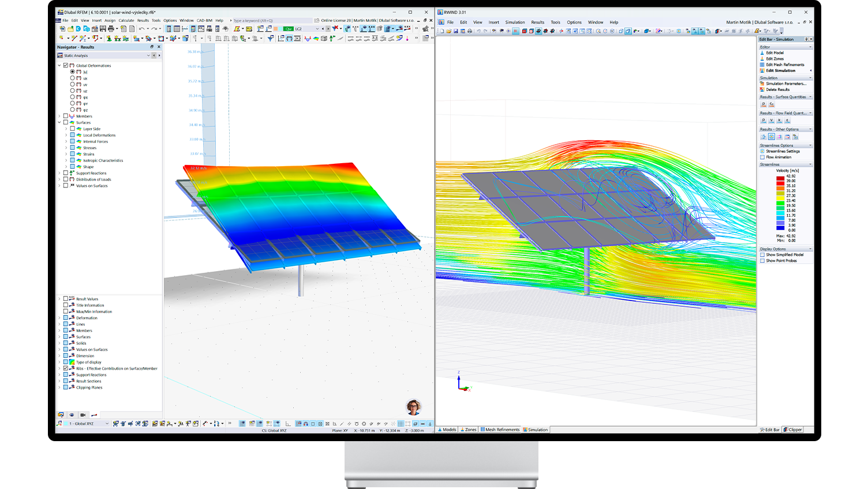Click the Redo arrow in RFEM toolbar
This screenshot has height=489, width=868.
pos(154,29)
